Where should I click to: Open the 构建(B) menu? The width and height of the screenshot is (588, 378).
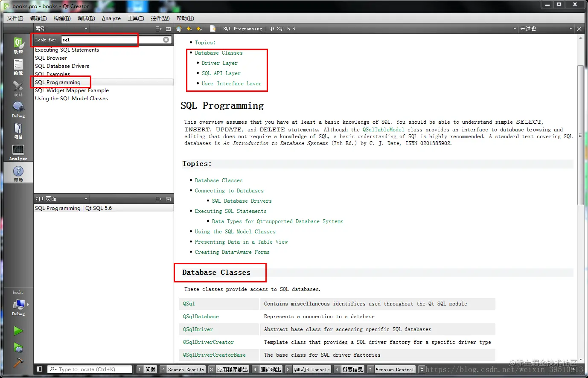point(62,18)
